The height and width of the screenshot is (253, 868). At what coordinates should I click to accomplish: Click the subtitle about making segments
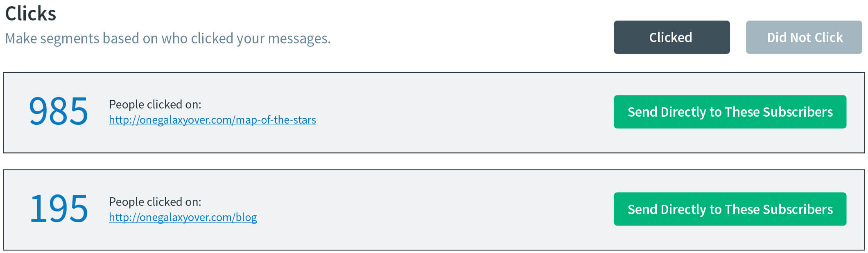pyautogui.click(x=167, y=38)
